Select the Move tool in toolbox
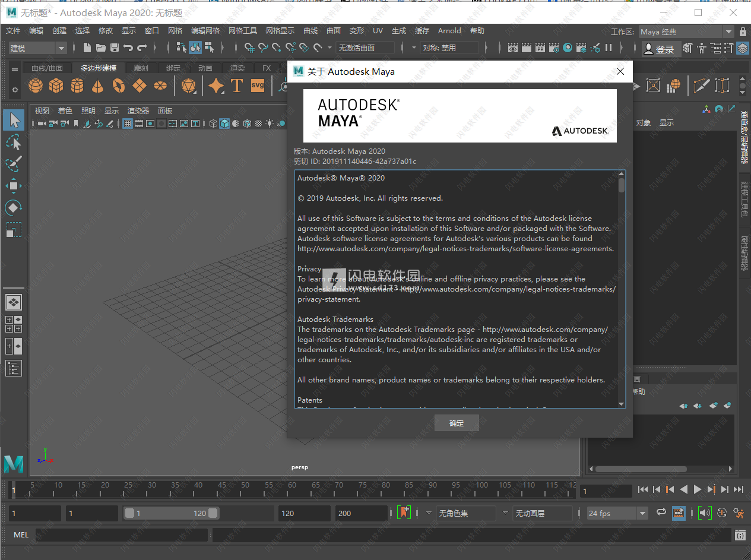The width and height of the screenshot is (751, 560). [x=14, y=186]
